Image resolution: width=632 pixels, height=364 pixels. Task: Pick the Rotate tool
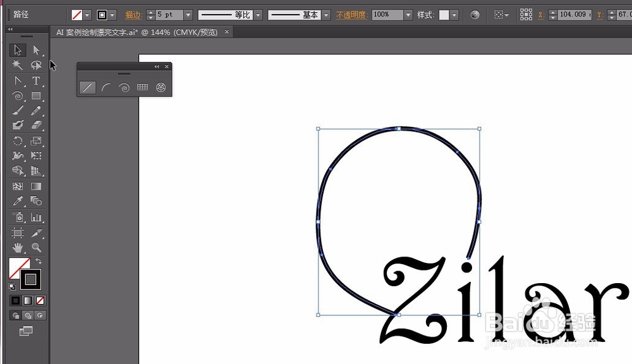(17, 141)
